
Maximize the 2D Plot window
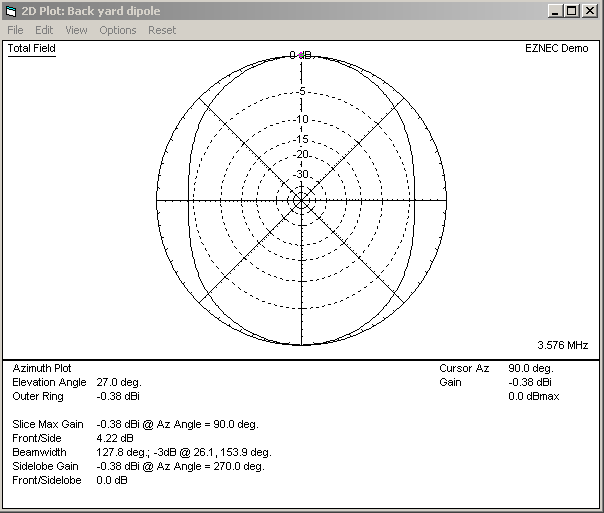(x=571, y=10)
